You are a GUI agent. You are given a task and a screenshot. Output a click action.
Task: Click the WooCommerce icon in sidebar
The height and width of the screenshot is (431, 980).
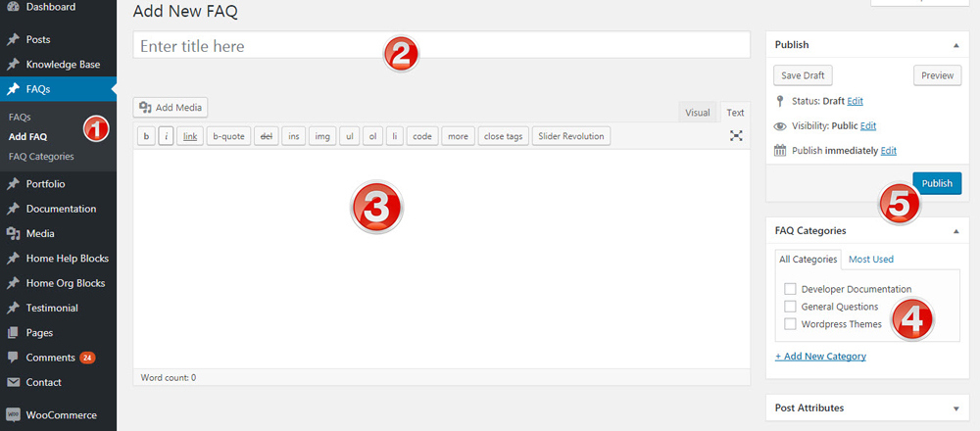click(13, 414)
